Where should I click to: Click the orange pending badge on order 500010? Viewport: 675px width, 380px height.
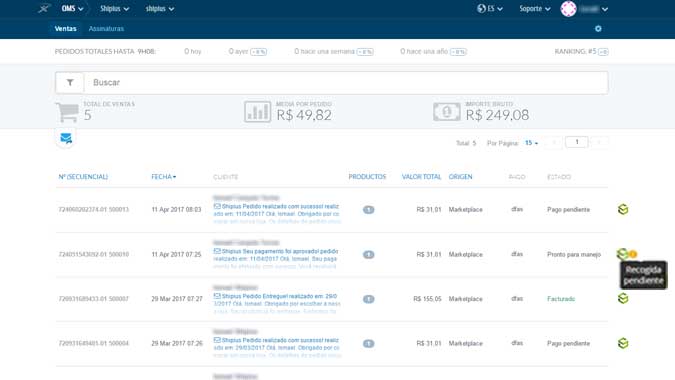point(633,254)
